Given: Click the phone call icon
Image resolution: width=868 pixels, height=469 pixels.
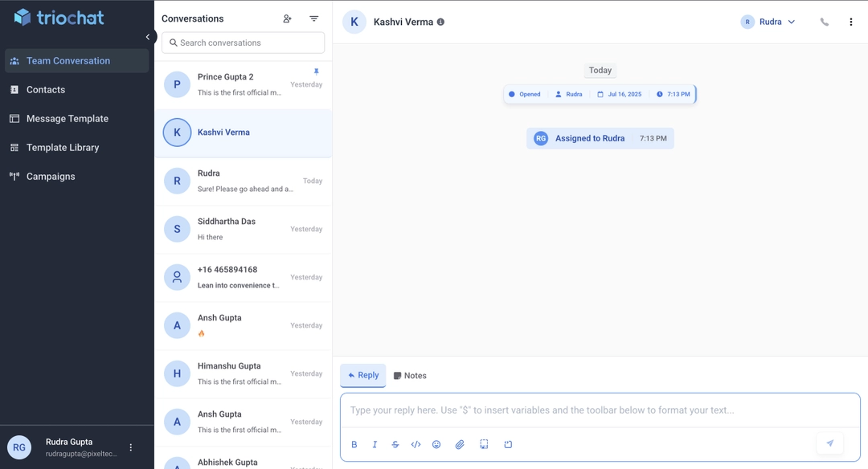Looking at the screenshot, I should pos(825,22).
